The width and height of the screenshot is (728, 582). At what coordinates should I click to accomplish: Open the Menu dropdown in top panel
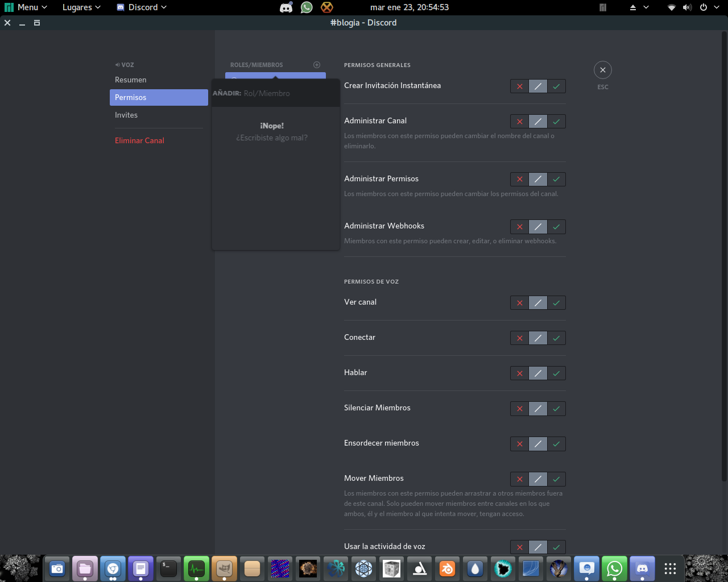(26, 7)
